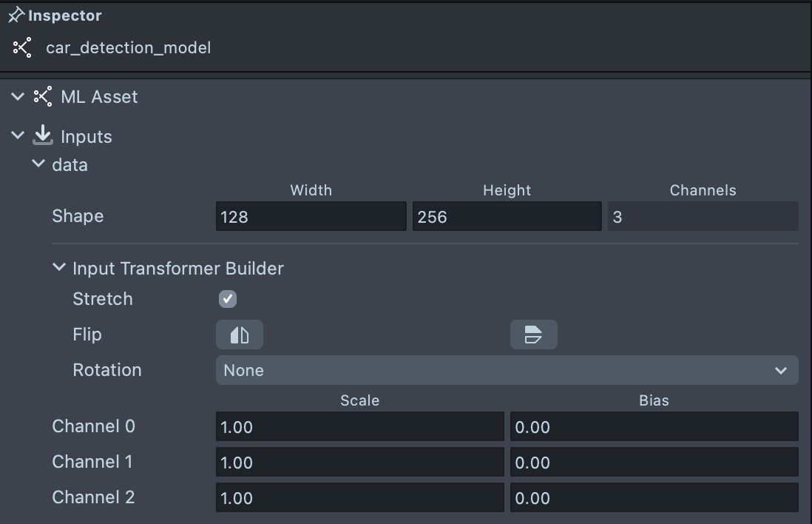Disable the Stretch checkbox
The height and width of the screenshot is (524, 812).
(228, 299)
